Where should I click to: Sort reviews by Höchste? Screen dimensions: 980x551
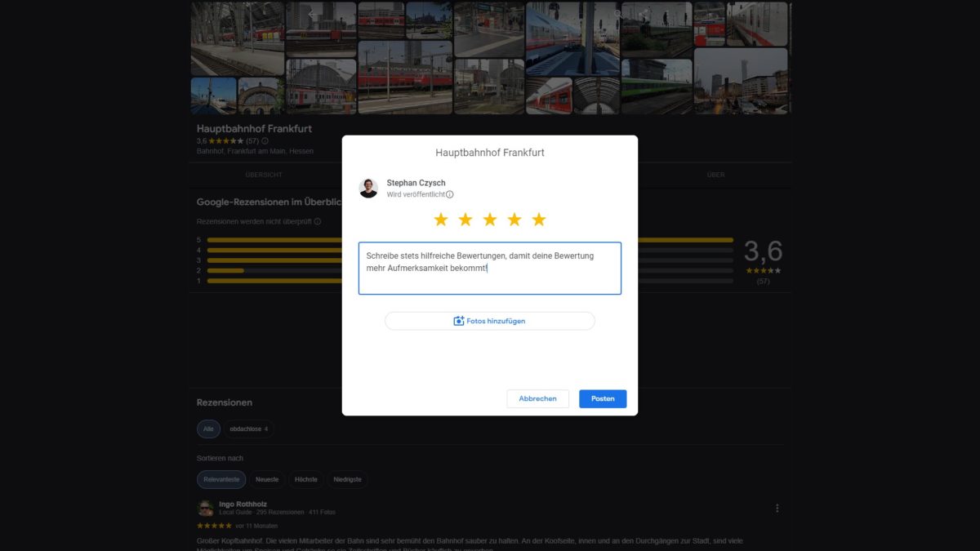(x=306, y=480)
